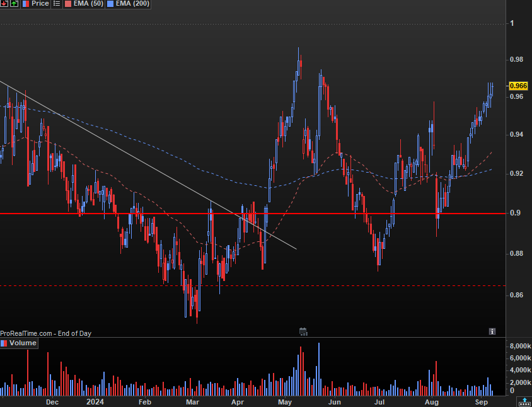Click the 8,000k volume axis label
The image size is (532, 407).
pos(520,347)
